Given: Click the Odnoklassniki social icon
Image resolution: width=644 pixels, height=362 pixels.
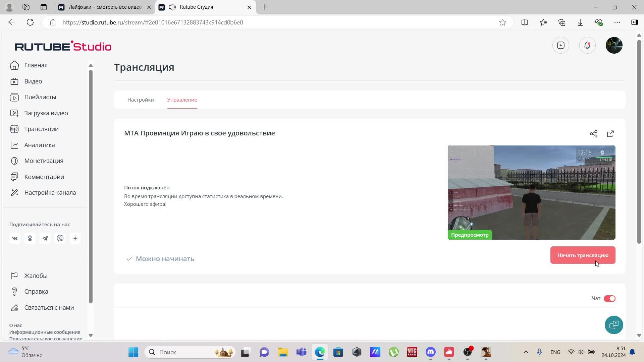Looking at the screenshot, I should tap(30, 238).
